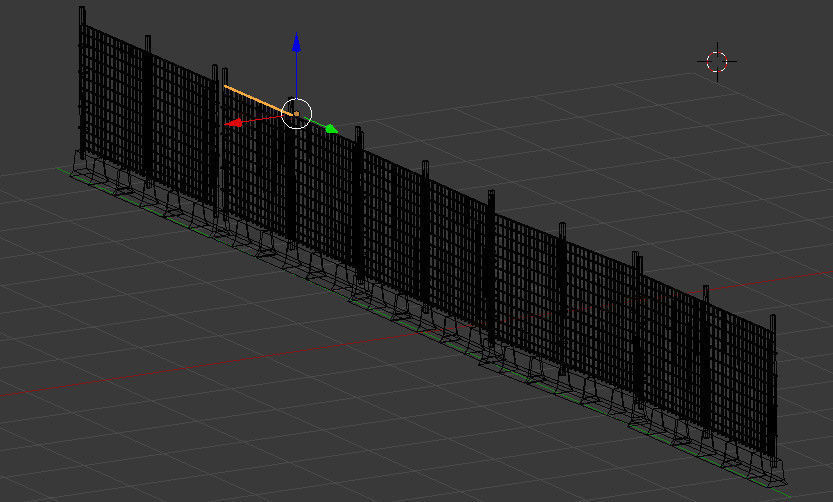Click the green Y-axis gizmo arrow
833x502 pixels.
point(331,129)
